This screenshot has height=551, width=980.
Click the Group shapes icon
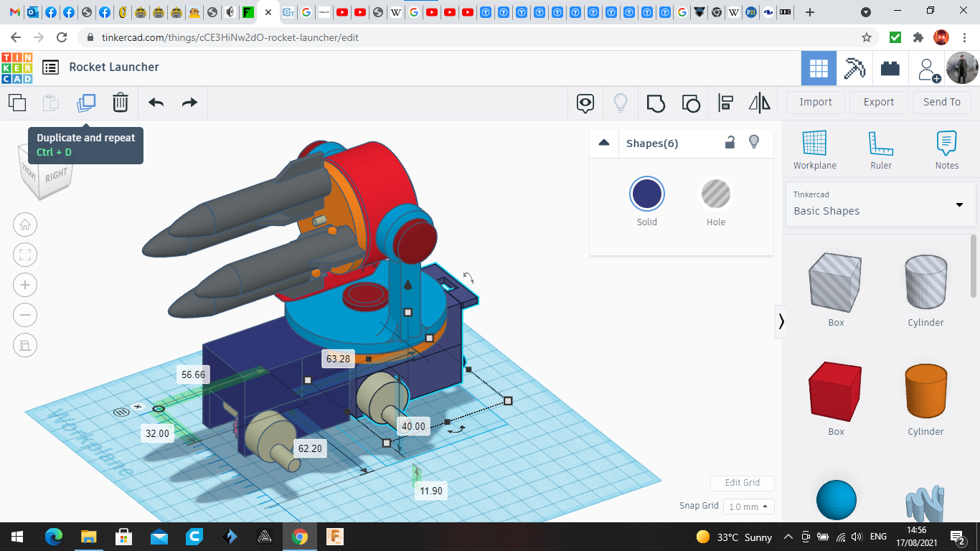click(x=656, y=103)
